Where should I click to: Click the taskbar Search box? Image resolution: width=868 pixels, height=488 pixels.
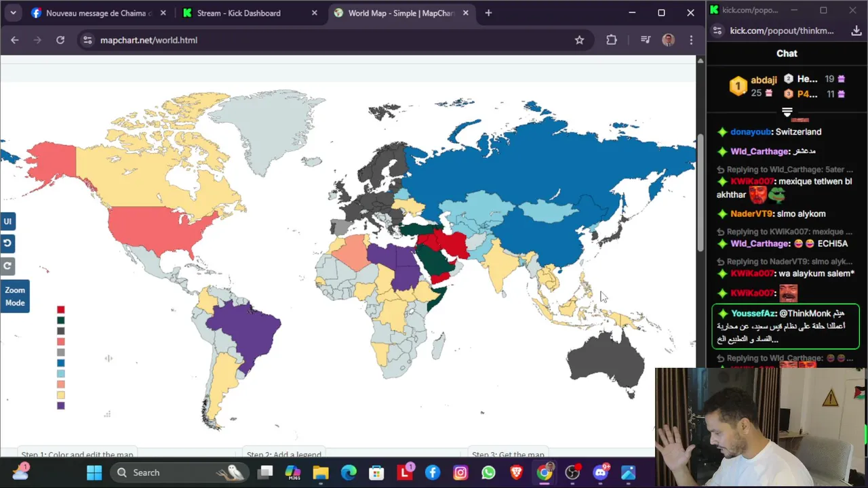180,472
